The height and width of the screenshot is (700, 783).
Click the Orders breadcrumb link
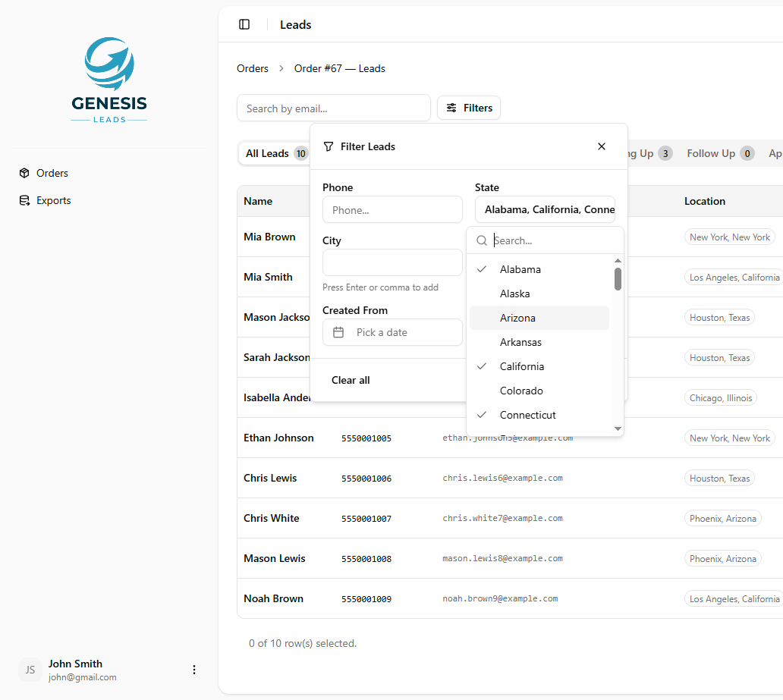pyautogui.click(x=252, y=68)
